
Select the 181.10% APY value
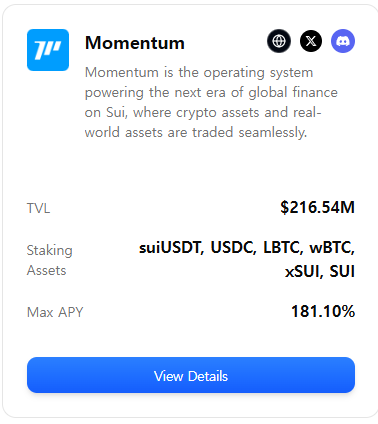click(323, 311)
